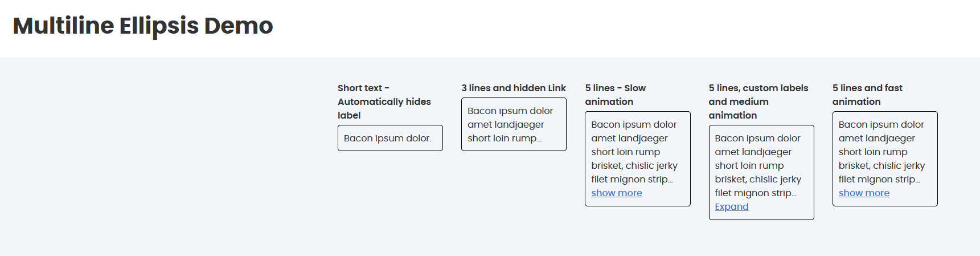The image size is (980, 256).
Task: Click the "Bacon ipsum dolor." short text box
Action: tap(387, 139)
